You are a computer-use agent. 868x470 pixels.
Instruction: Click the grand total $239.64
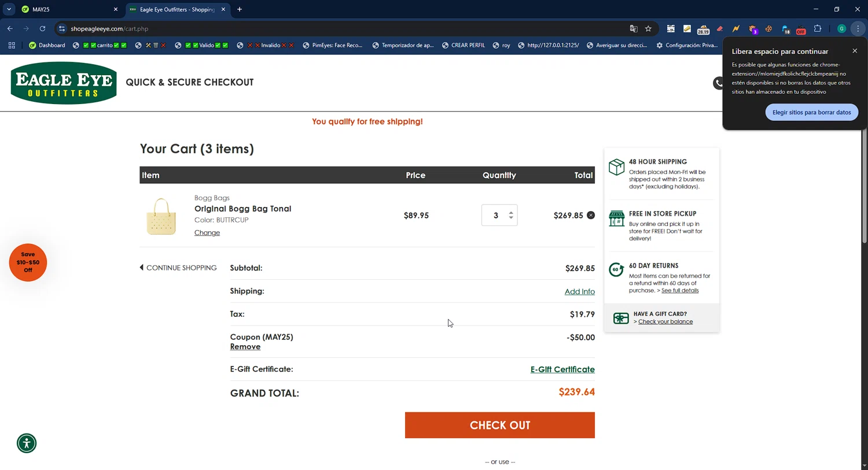[576, 392]
